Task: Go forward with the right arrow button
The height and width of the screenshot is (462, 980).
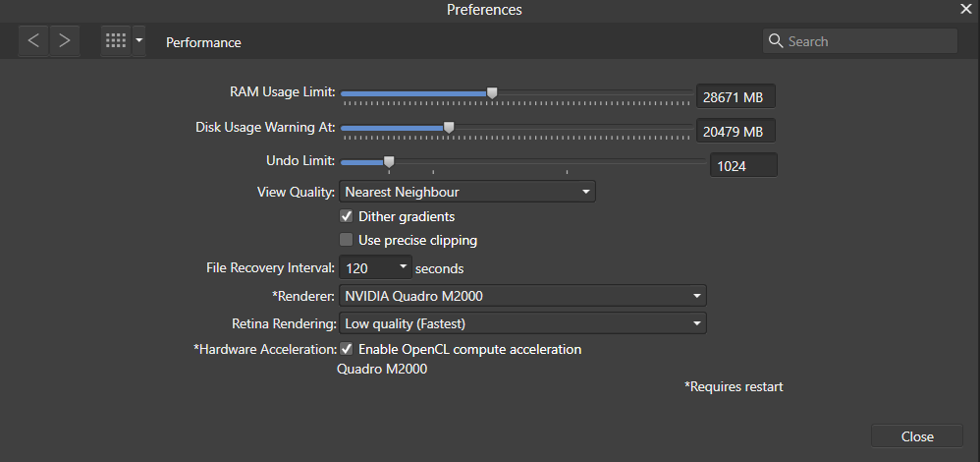Action: pyautogui.click(x=65, y=41)
